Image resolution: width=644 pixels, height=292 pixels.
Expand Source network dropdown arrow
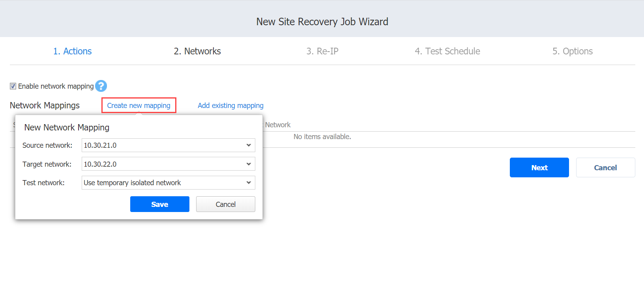(249, 145)
